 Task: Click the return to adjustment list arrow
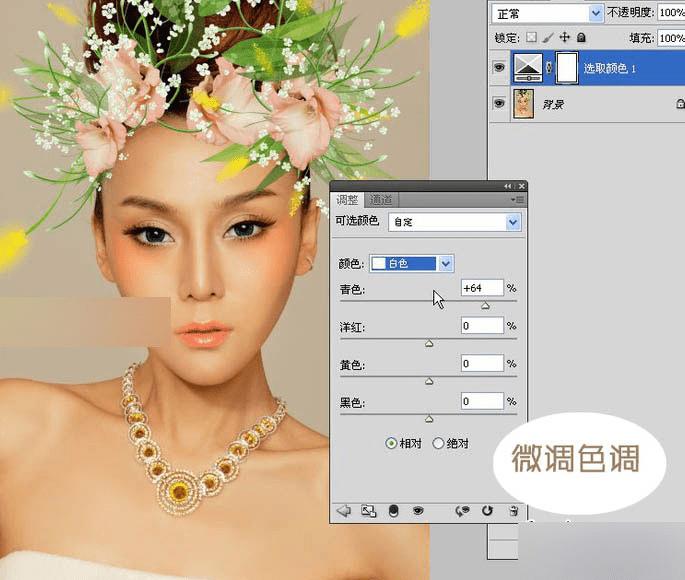point(344,511)
